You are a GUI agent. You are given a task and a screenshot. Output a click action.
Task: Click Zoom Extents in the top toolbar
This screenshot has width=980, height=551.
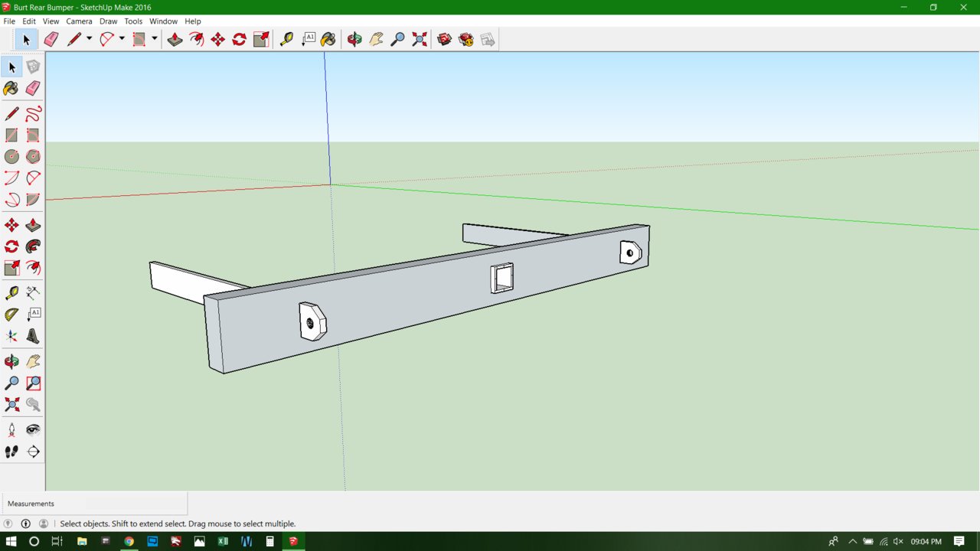[419, 39]
